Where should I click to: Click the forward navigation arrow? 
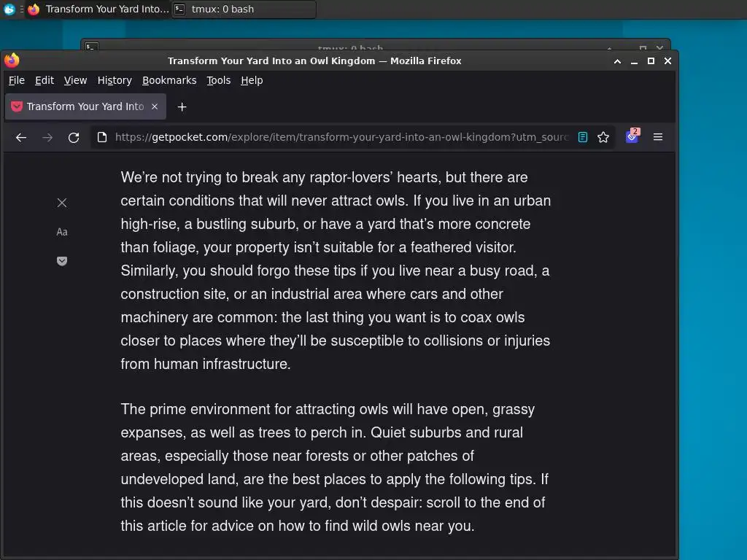[x=47, y=137]
